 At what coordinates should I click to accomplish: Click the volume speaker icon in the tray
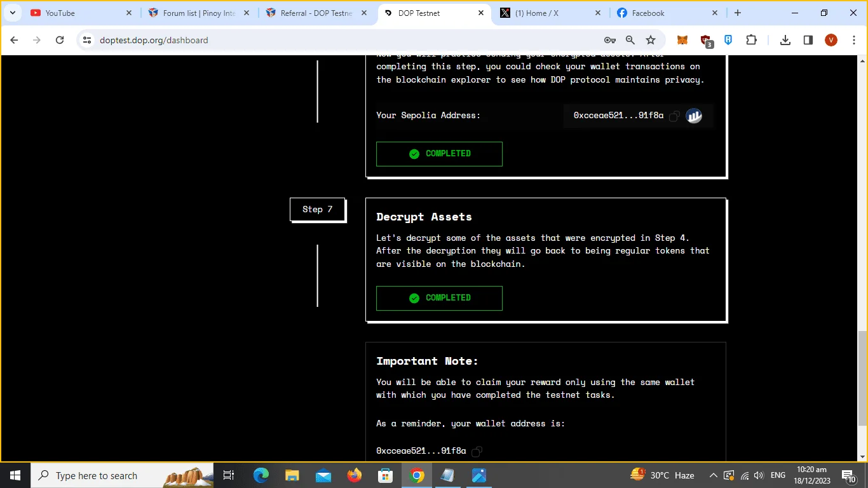pyautogui.click(x=758, y=475)
